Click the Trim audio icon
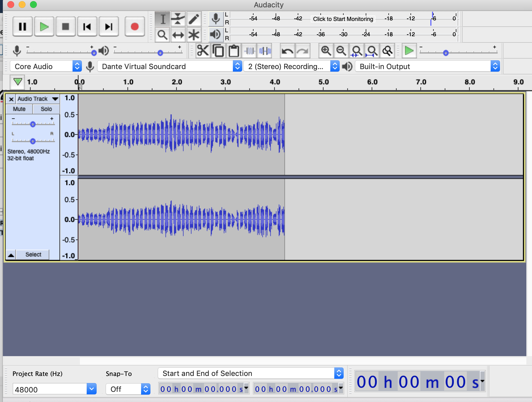532x402 pixels. [249, 51]
